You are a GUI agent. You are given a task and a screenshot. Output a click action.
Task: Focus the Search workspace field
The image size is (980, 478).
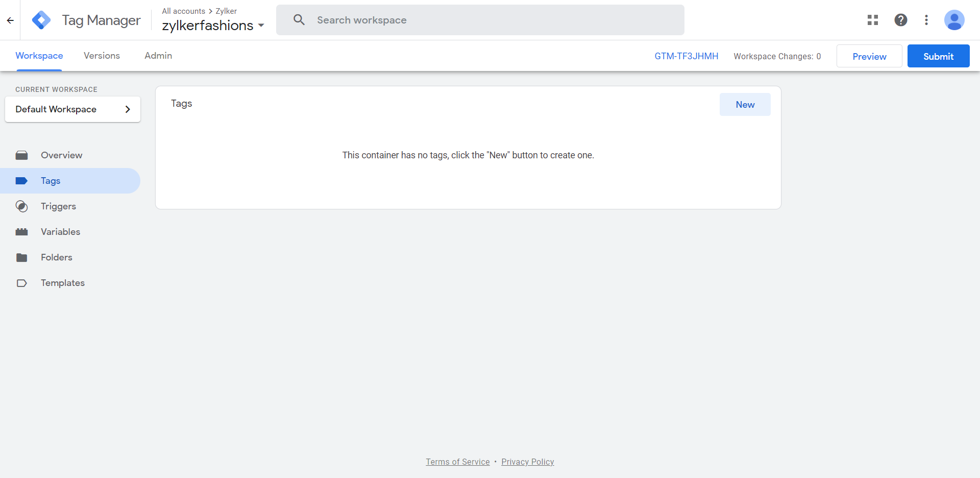tap(480, 20)
